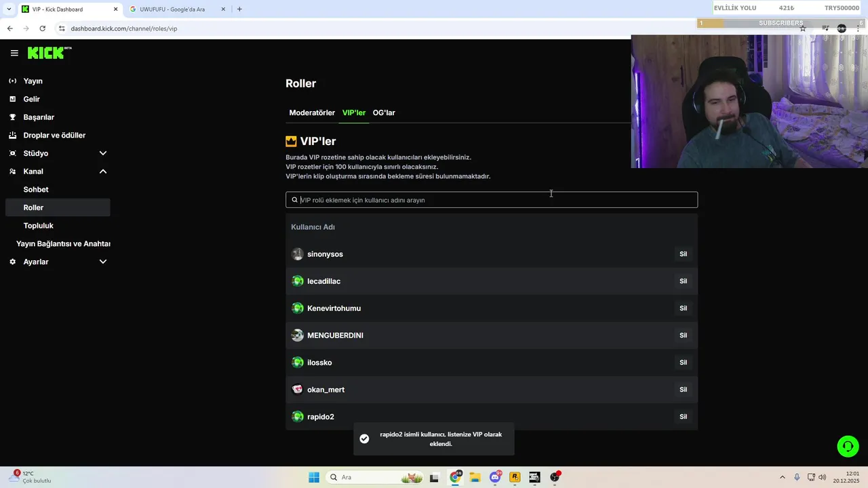Click the volume icon in system tray
This screenshot has height=488, width=868.
click(x=823, y=477)
